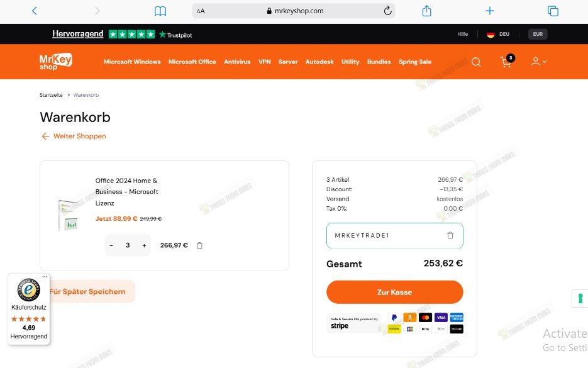Image resolution: width=588 pixels, height=368 pixels.
Task: Reload the page with refresh icon
Action: [x=388, y=11]
